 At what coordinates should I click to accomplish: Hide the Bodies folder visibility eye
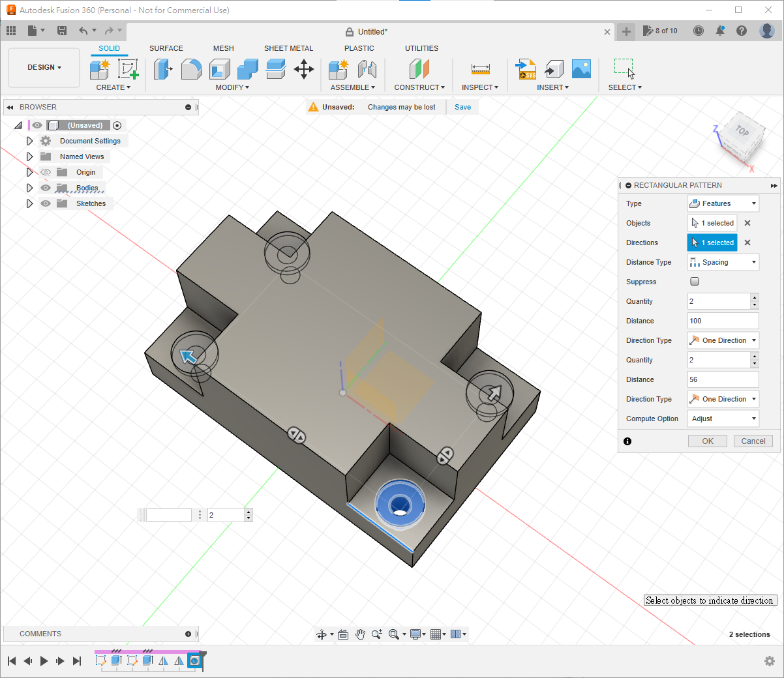(46, 188)
